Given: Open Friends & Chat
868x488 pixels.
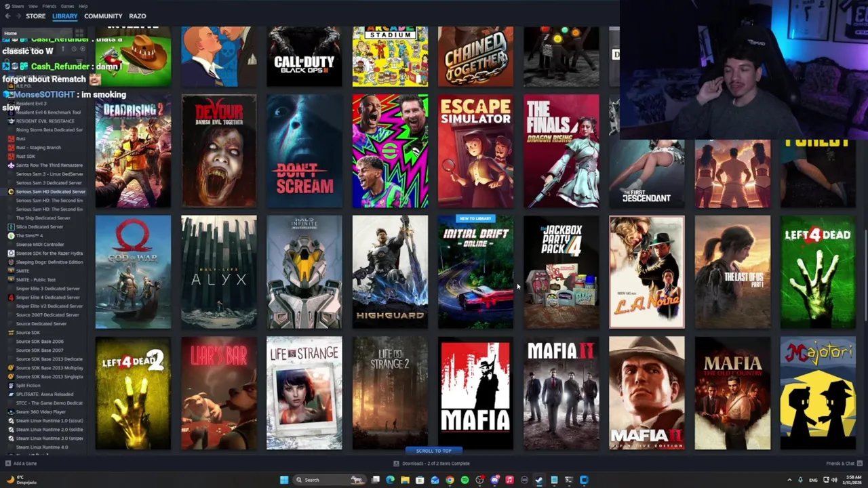Looking at the screenshot, I should (x=844, y=464).
